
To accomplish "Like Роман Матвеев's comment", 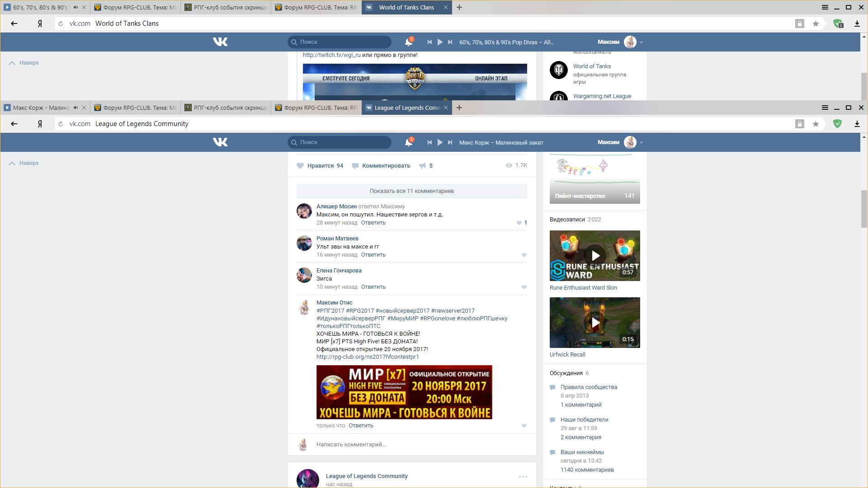I will click(x=524, y=255).
